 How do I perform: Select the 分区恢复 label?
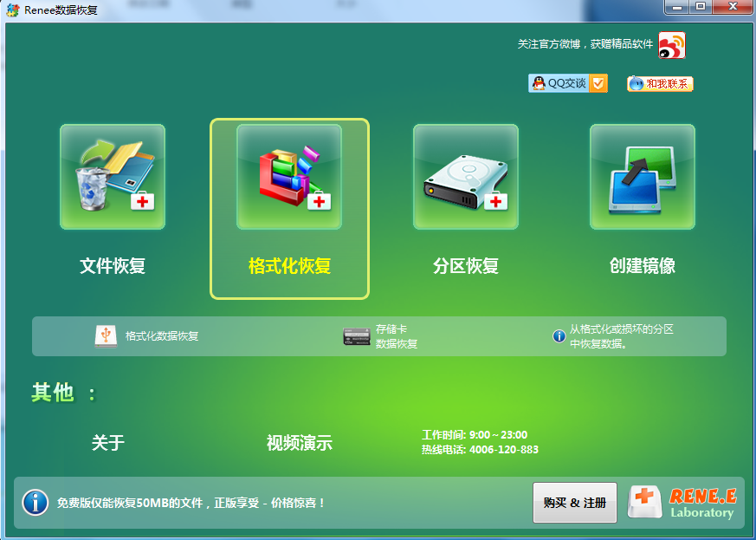[x=466, y=266]
